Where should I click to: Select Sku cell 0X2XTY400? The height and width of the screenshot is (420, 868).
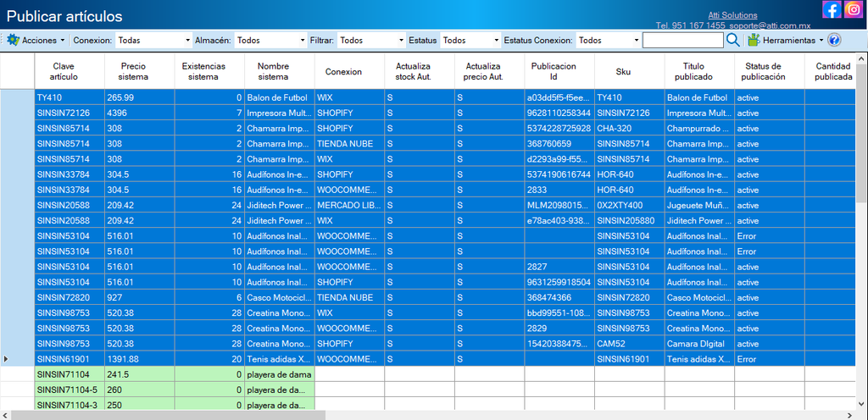pyautogui.click(x=630, y=205)
